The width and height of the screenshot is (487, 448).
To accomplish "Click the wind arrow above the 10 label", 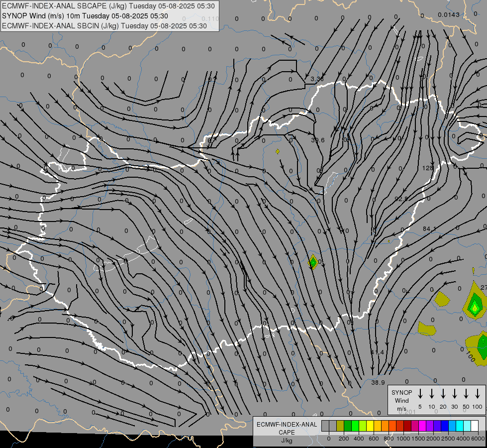I will [x=432, y=393].
